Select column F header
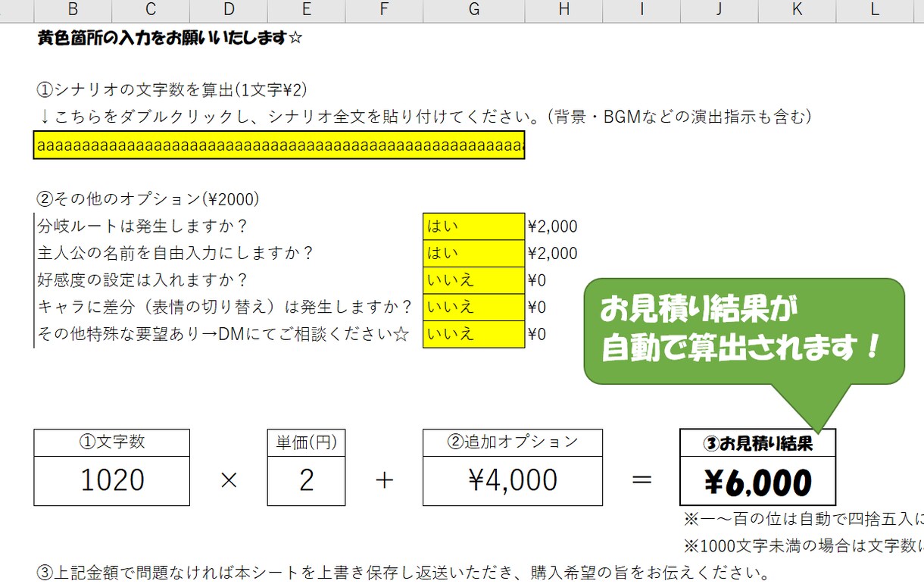Screen dimensions: 924x584 coord(384,10)
